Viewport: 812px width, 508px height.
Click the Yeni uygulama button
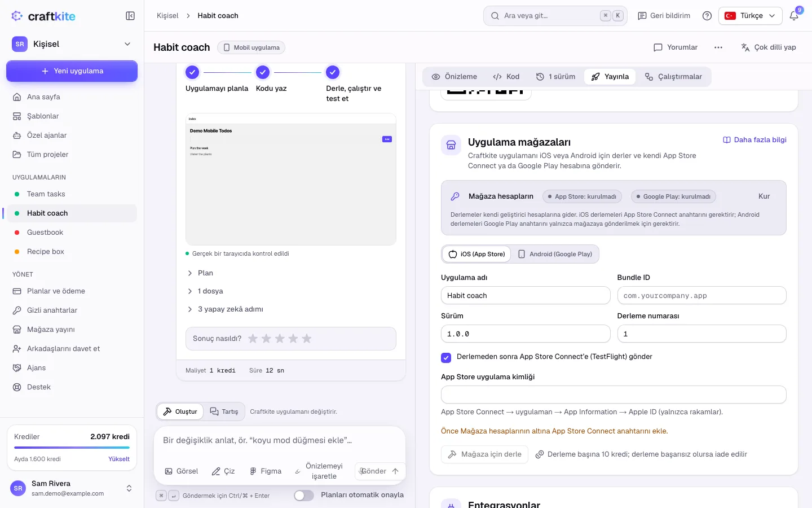tap(72, 71)
